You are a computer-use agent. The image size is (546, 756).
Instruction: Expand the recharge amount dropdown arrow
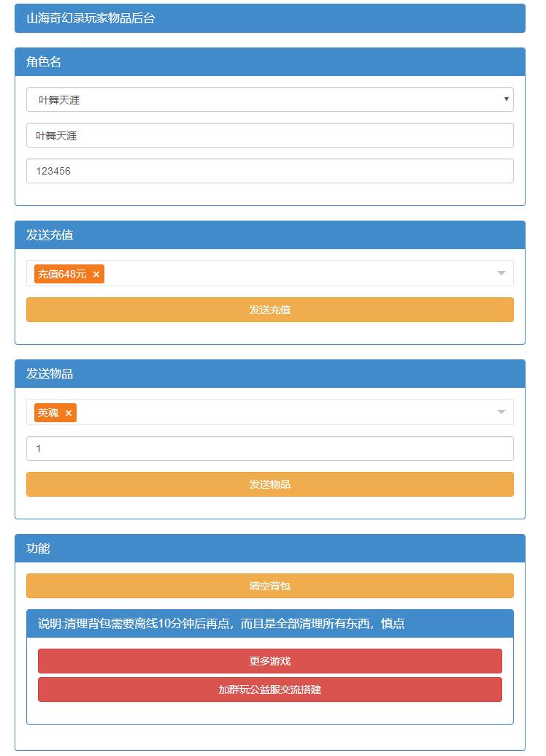[501, 273]
